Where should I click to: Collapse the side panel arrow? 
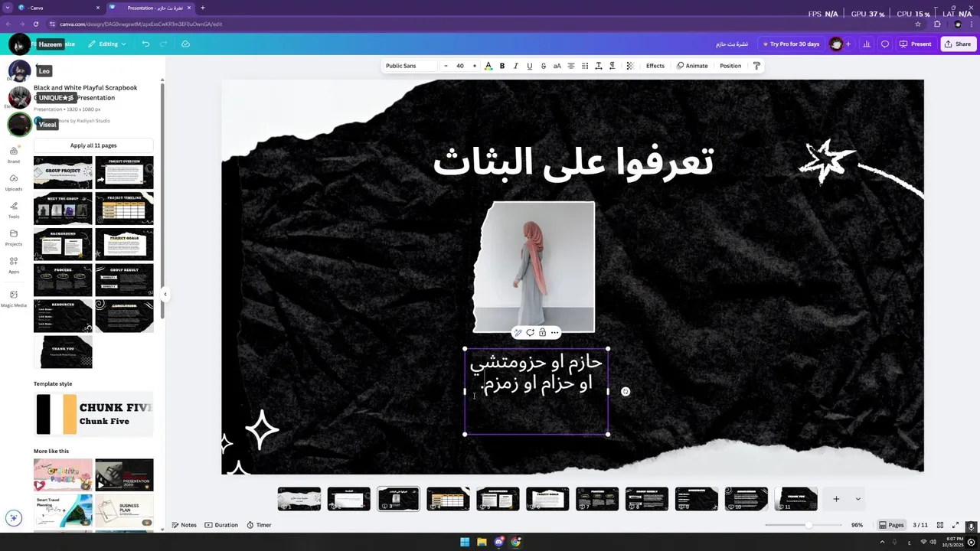click(x=165, y=294)
